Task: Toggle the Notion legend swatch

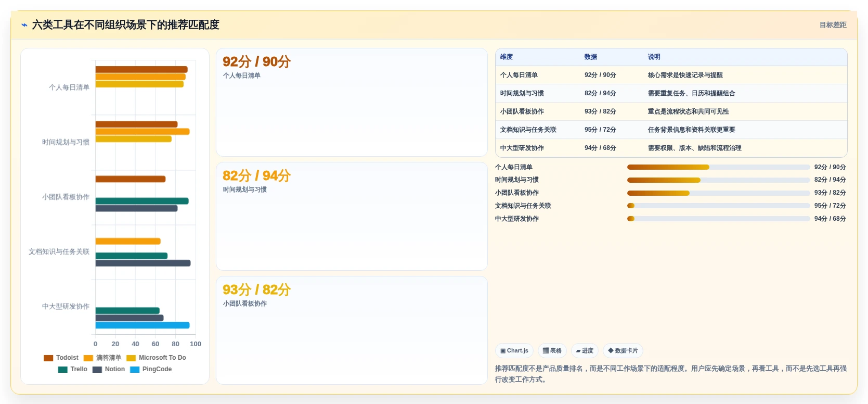Action: [97, 369]
